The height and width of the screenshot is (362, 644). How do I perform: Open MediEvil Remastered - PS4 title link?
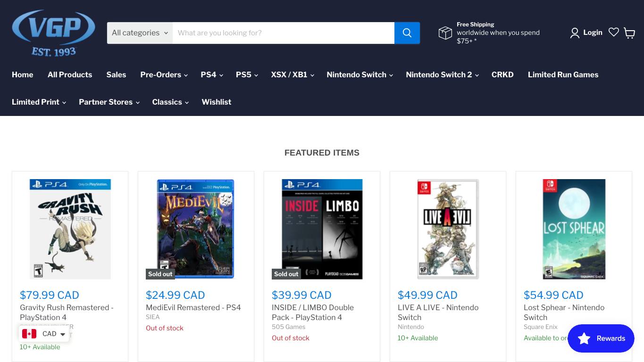pos(193,307)
